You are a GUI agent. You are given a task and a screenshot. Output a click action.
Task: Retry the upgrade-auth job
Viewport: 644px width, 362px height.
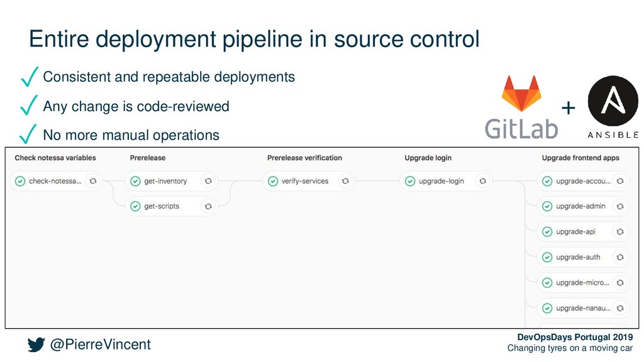[x=620, y=257]
